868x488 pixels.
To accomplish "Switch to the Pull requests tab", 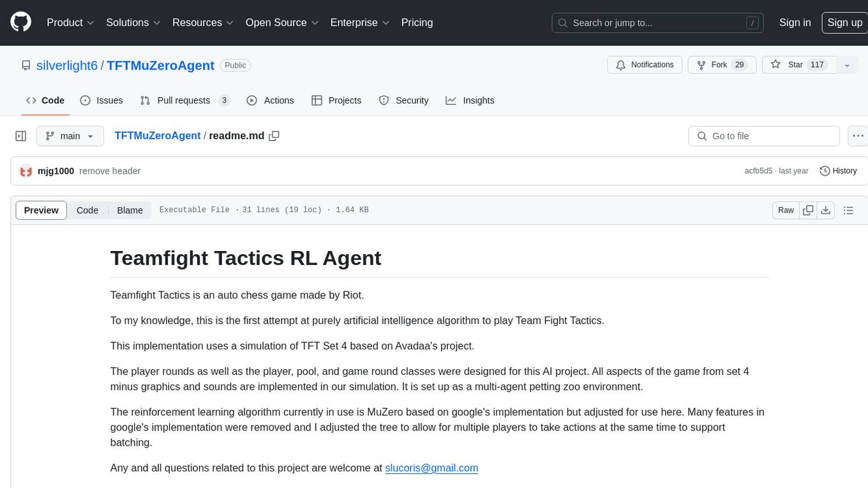I will pyautogui.click(x=184, y=100).
